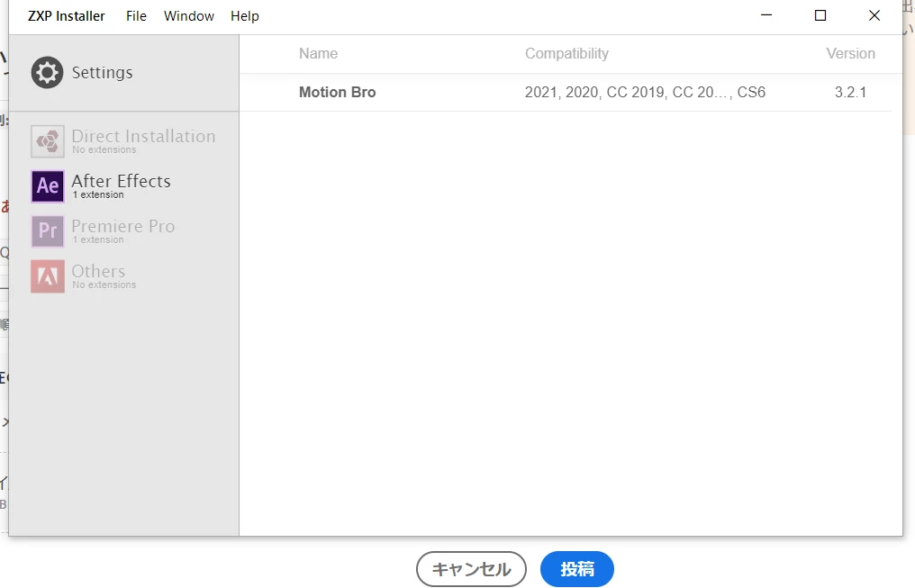Maximize the ZXP Installer window

click(x=820, y=15)
